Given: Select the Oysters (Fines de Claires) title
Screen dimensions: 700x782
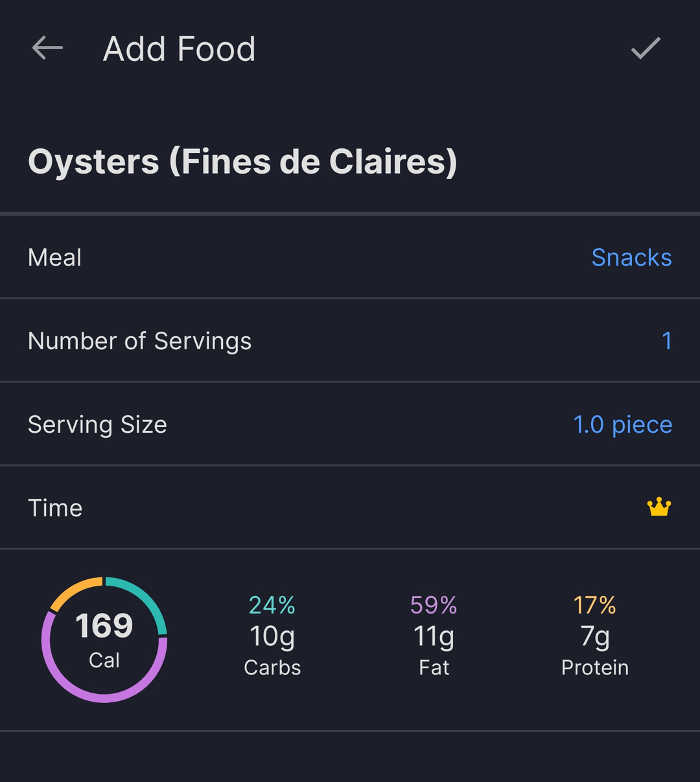Looking at the screenshot, I should pyautogui.click(x=242, y=161).
